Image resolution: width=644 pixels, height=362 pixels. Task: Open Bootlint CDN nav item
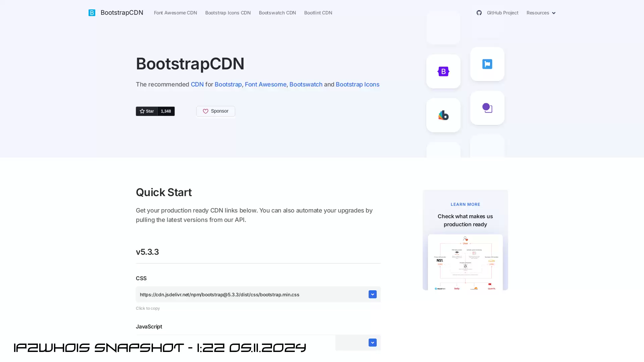pyautogui.click(x=318, y=13)
